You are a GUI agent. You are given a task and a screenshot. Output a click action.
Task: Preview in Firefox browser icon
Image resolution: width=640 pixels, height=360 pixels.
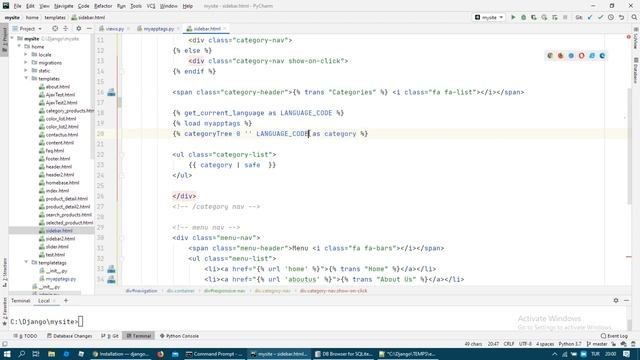(x=560, y=56)
